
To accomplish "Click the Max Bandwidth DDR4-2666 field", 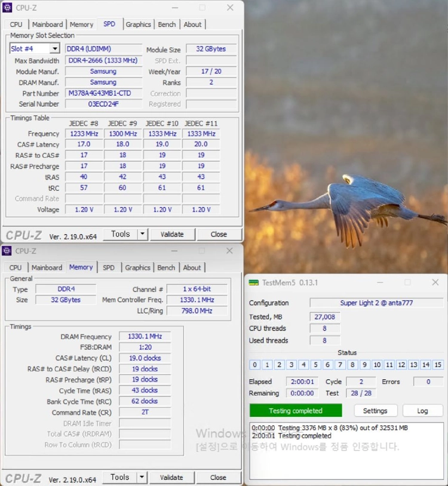I will 103,60.
